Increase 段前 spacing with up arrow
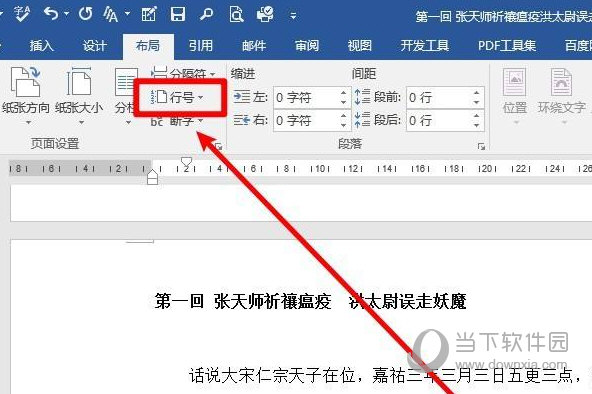The width and height of the screenshot is (592, 394). click(x=476, y=93)
